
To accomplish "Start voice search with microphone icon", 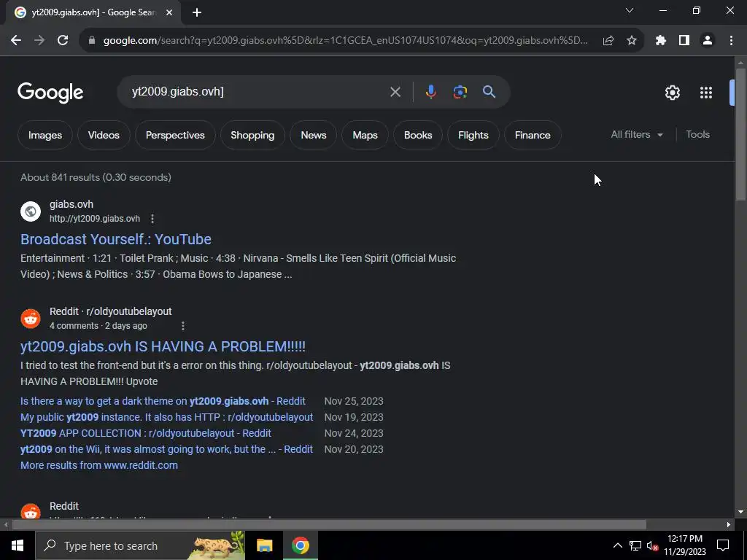I will [x=430, y=92].
